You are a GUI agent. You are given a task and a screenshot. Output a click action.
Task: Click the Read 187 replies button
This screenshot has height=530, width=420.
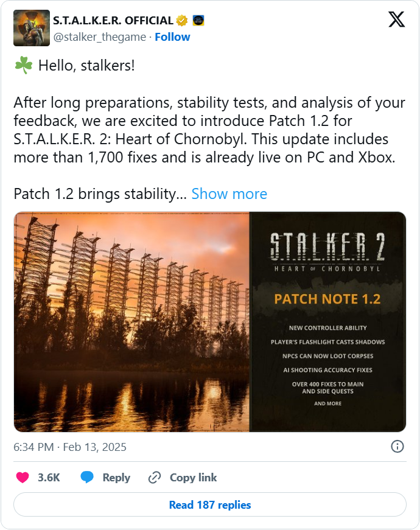[210, 505]
